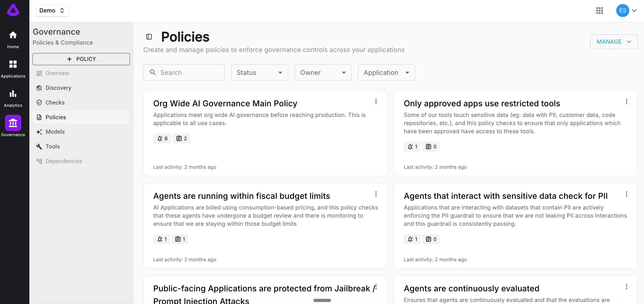Go to Tools in Governance menu
The width and height of the screenshot is (644, 304).
pyautogui.click(x=81, y=147)
